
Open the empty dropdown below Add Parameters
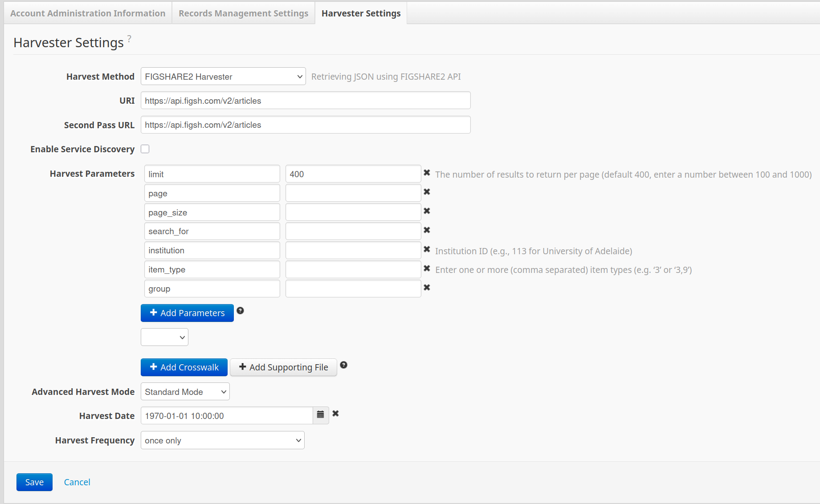coord(164,337)
